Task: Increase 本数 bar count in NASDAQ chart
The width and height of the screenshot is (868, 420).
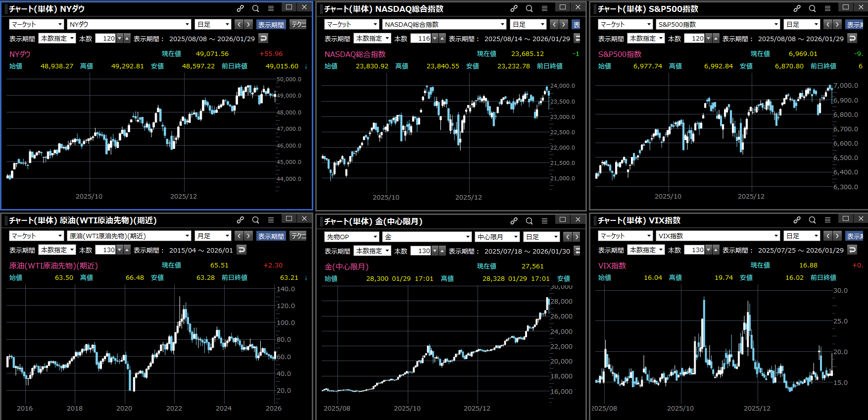Action: (442, 38)
